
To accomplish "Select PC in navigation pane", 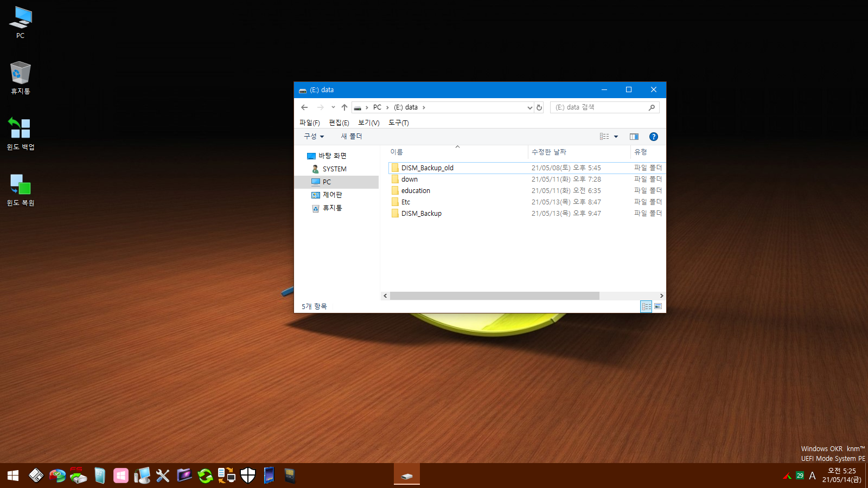I will coord(336,182).
